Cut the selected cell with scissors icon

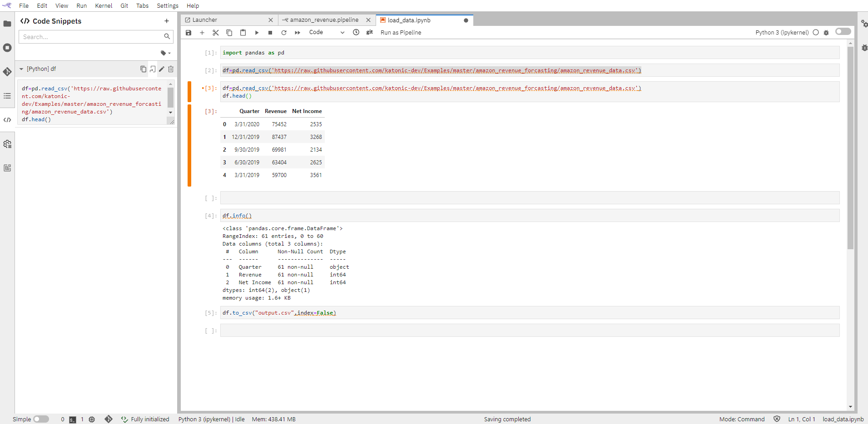click(216, 33)
